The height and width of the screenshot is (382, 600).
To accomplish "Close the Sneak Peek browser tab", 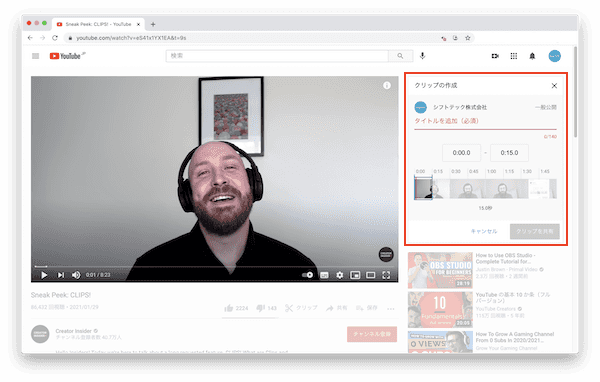I will [x=139, y=24].
